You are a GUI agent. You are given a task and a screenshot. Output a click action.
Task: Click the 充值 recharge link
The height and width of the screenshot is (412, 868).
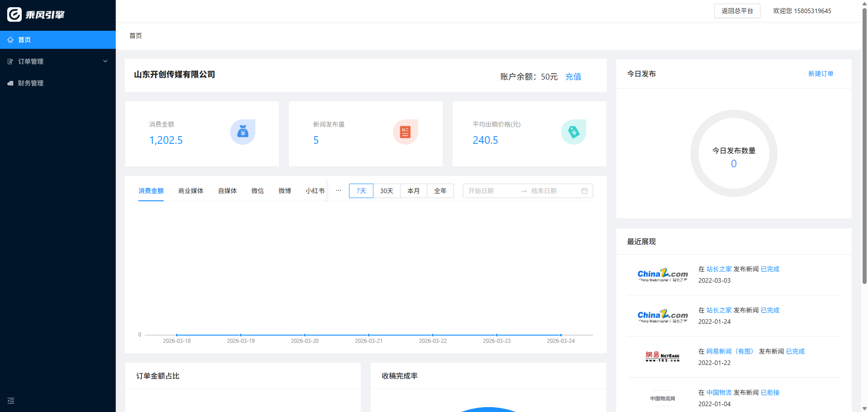tap(573, 77)
